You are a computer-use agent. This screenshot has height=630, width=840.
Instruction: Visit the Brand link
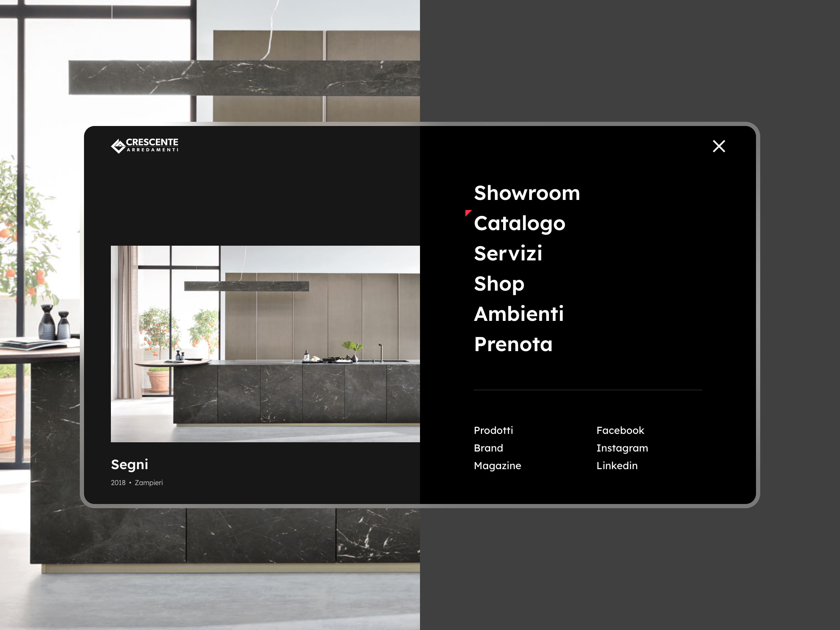(x=488, y=448)
